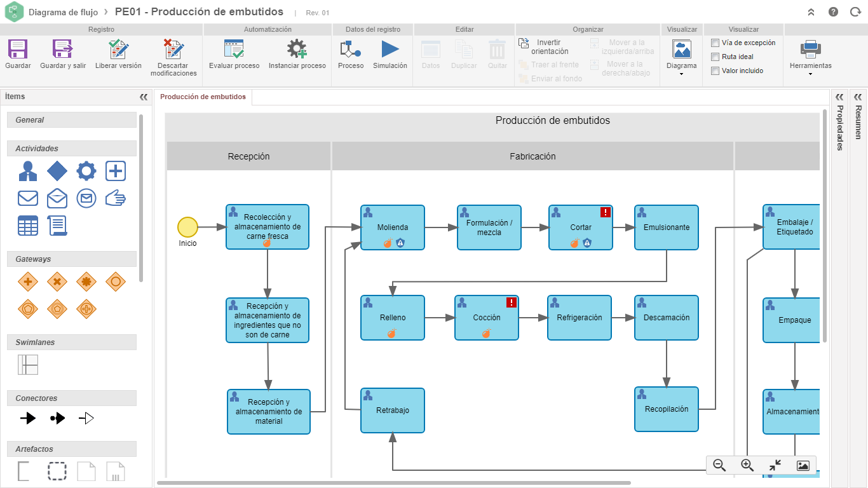Click zoom in magnifier on canvas
The width and height of the screenshot is (868, 488).
pos(747,465)
